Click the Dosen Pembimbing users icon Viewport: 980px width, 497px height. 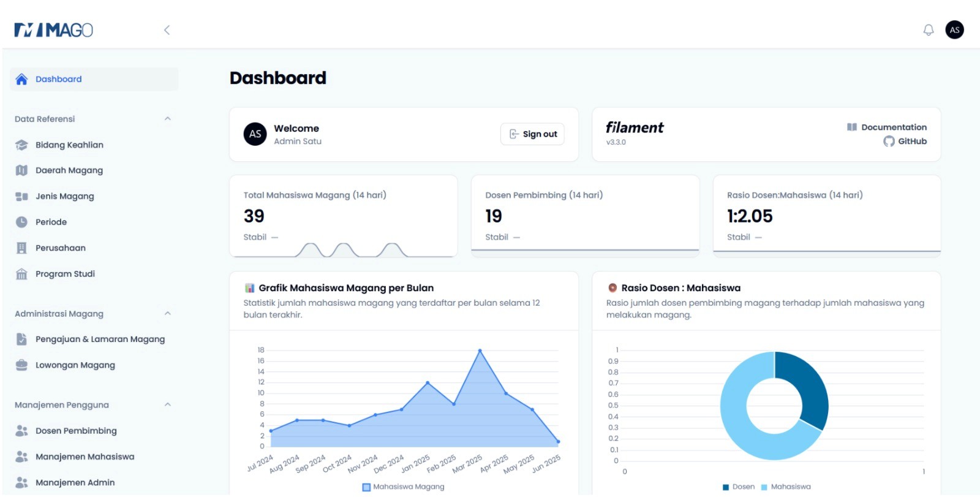pos(21,431)
